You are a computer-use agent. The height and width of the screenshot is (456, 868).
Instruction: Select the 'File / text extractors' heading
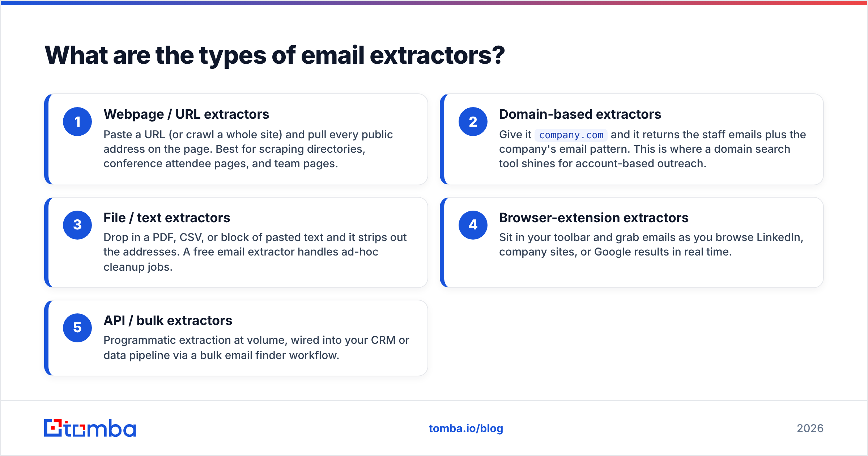click(167, 218)
